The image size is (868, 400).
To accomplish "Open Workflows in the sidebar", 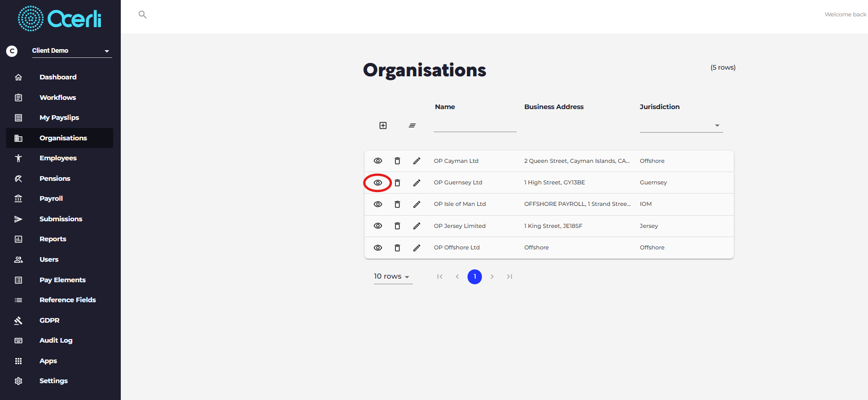I will [x=59, y=97].
